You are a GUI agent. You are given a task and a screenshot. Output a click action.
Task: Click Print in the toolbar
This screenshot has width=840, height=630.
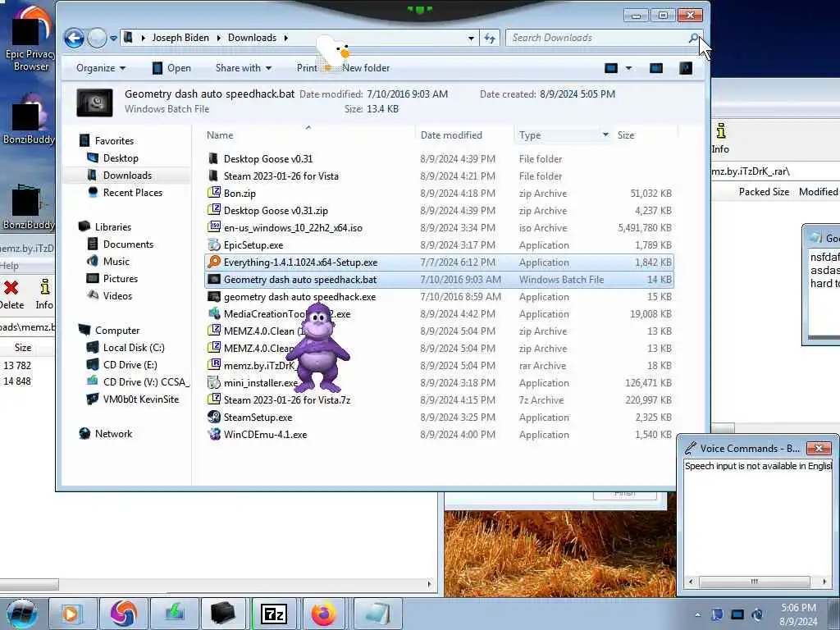[x=307, y=68]
